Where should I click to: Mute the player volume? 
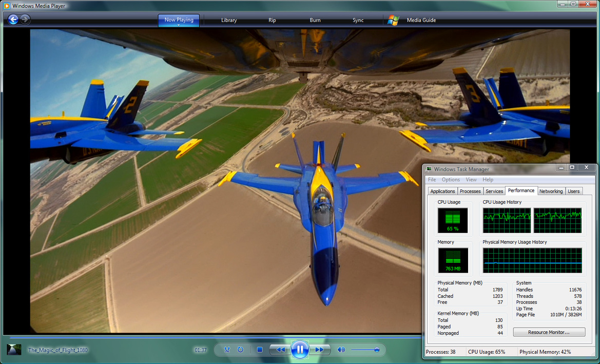341,350
